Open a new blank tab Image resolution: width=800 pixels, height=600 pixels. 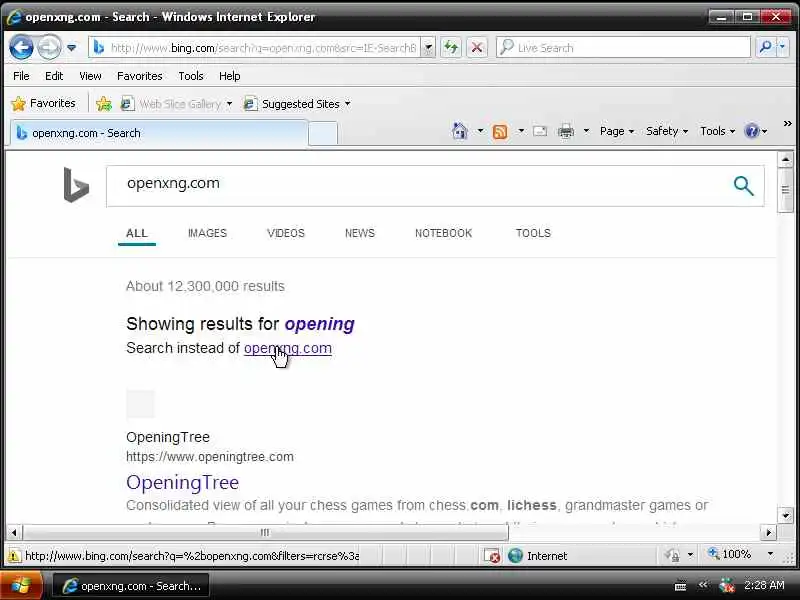pyautogui.click(x=323, y=134)
